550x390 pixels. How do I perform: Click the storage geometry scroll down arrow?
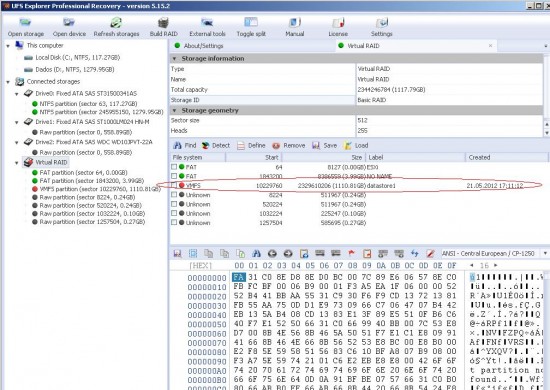(546, 133)
